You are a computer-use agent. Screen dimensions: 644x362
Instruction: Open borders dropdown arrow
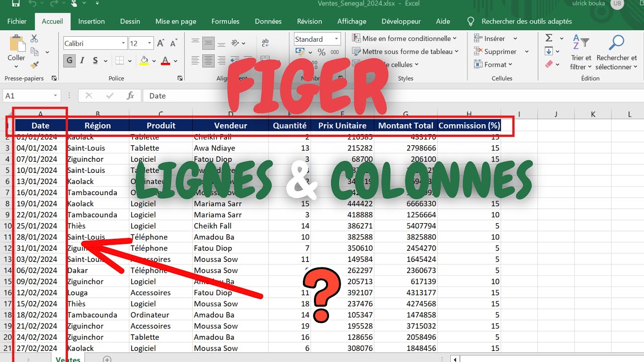click(129, 61)
